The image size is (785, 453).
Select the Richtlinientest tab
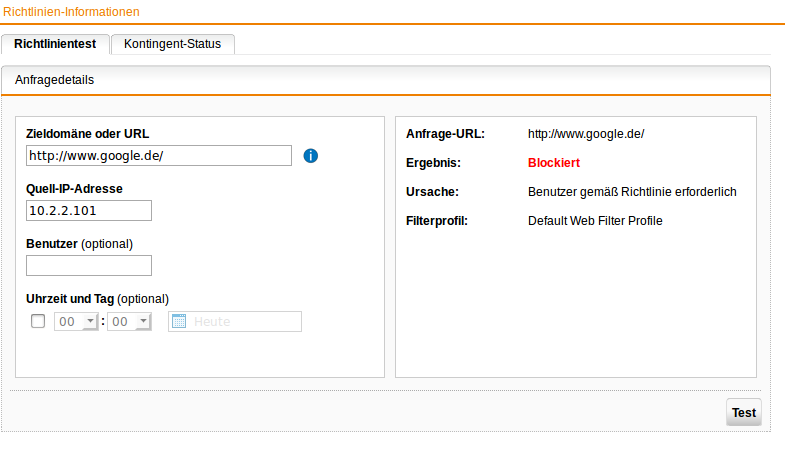[x=55, y=44]
